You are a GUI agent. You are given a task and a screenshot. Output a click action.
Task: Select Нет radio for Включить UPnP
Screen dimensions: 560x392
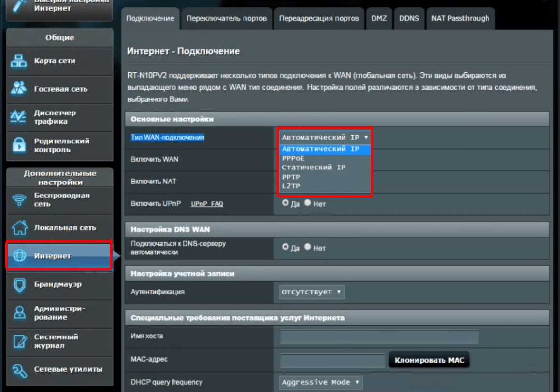[x=308, y=203]
